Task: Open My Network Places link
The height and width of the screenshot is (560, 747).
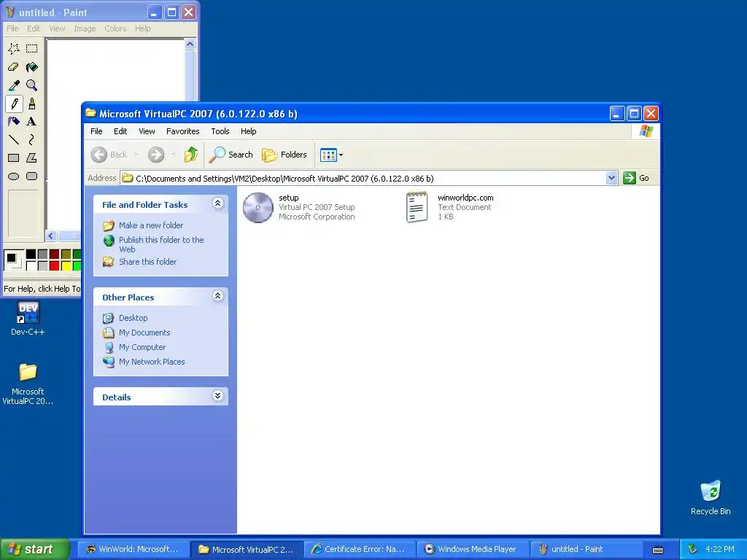Action: [152, 362]
